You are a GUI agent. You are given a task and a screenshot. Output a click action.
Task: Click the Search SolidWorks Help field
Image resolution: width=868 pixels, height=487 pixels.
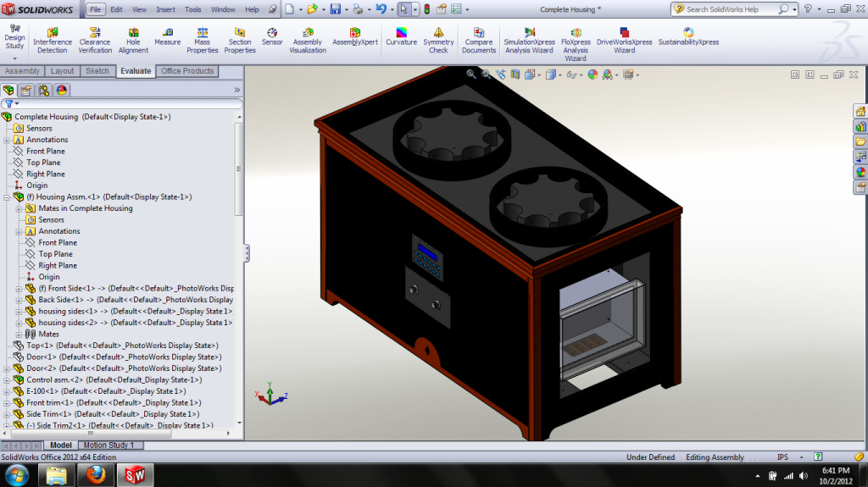tap(731, 9)
